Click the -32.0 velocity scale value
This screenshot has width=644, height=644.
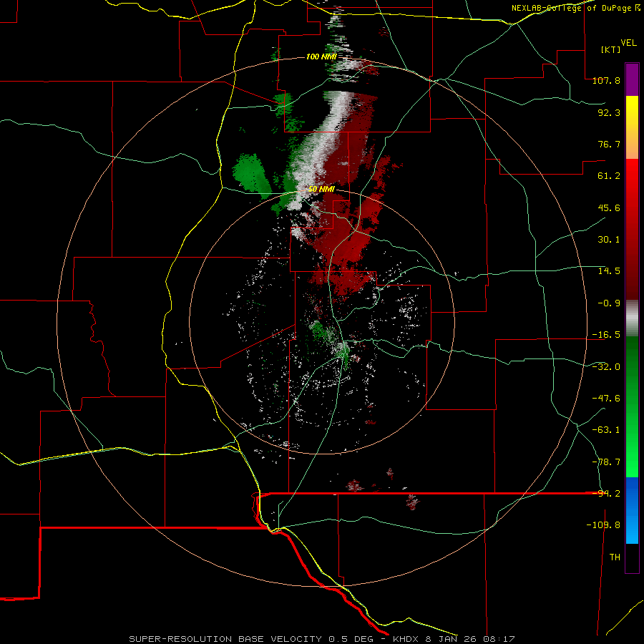point(606,367)
